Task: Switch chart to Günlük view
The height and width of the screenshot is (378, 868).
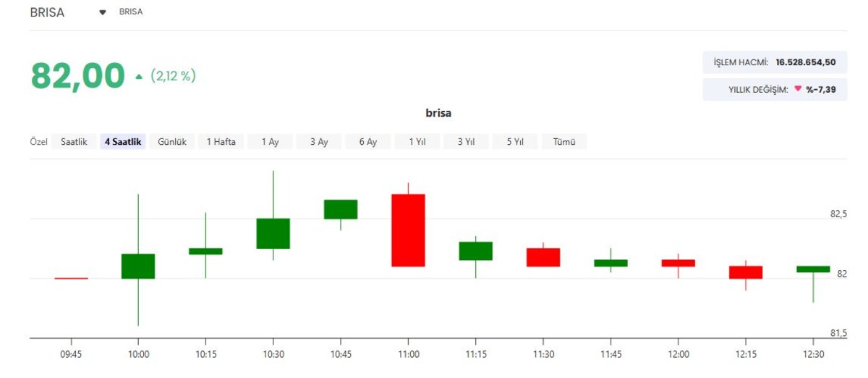Action: point(172,142)
